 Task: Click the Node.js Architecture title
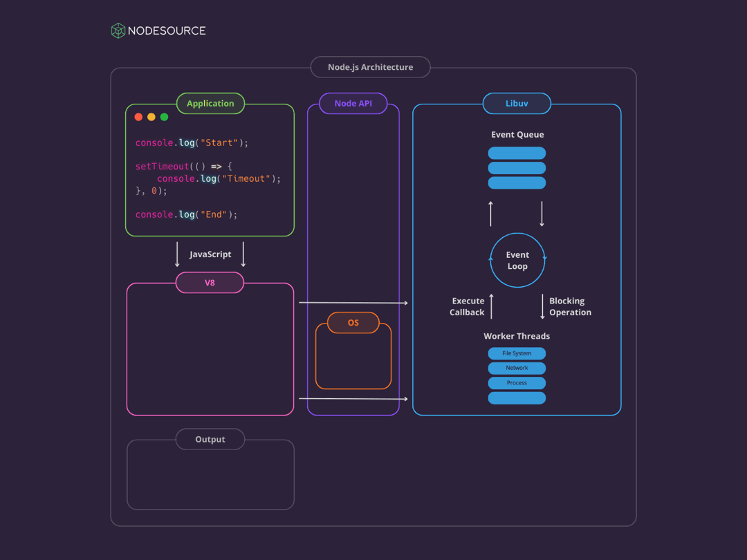click(370, 68)
